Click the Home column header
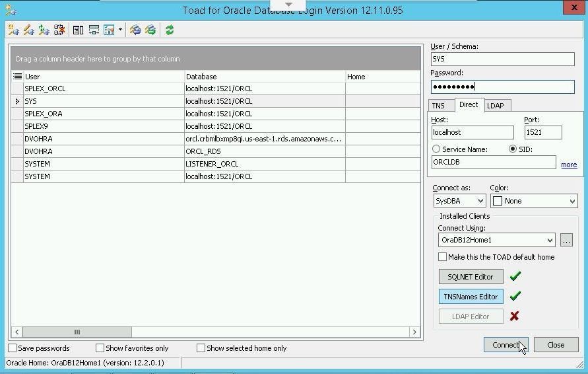 383,77
